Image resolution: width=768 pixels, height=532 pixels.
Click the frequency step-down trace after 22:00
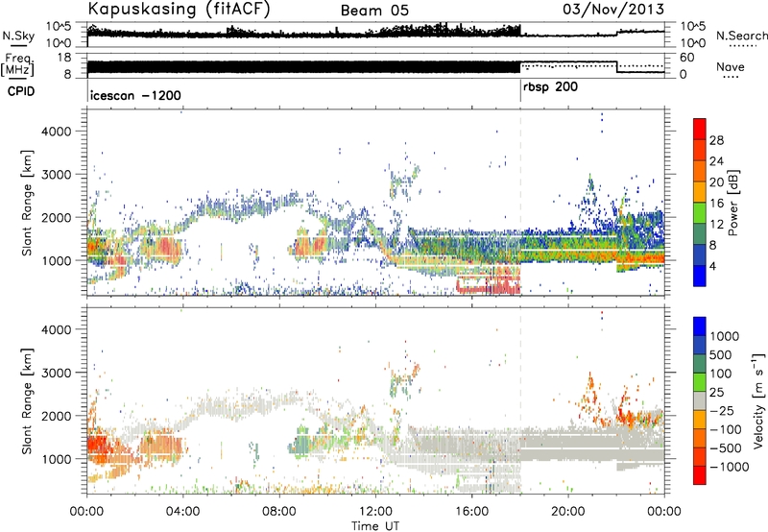[x=640, y=72]
